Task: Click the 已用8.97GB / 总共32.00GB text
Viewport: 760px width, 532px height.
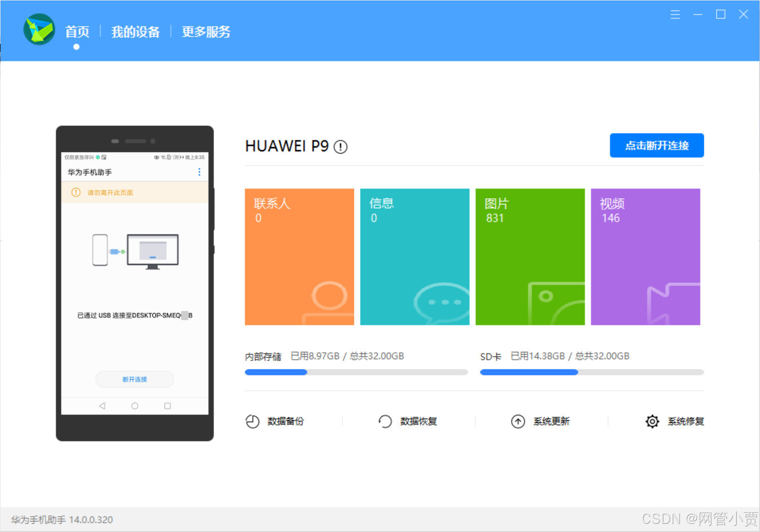Action: pyautogui.click(x=347, y=356)
